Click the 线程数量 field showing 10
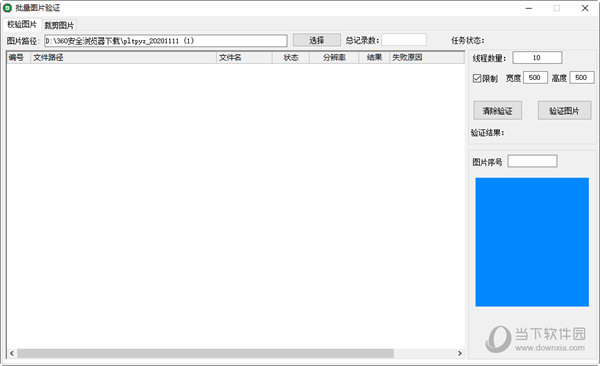Viewport: 600px width, 366px height. coord(537,57)
